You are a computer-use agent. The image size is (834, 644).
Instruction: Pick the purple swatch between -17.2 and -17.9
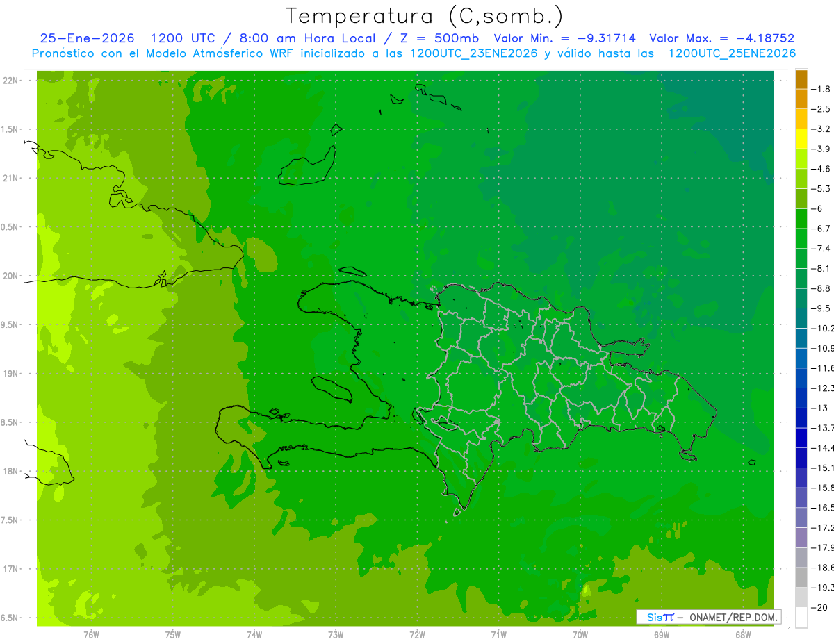pos(801,538)
